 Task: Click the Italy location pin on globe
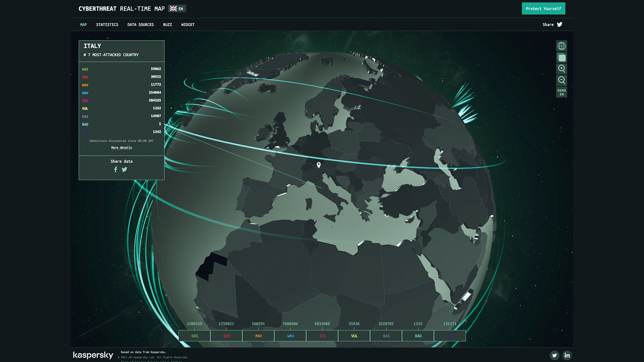[x=319, y=165]
